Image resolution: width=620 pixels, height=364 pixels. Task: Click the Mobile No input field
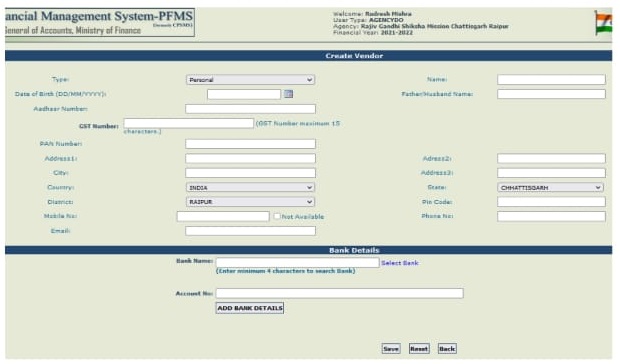tap(223, 216)
